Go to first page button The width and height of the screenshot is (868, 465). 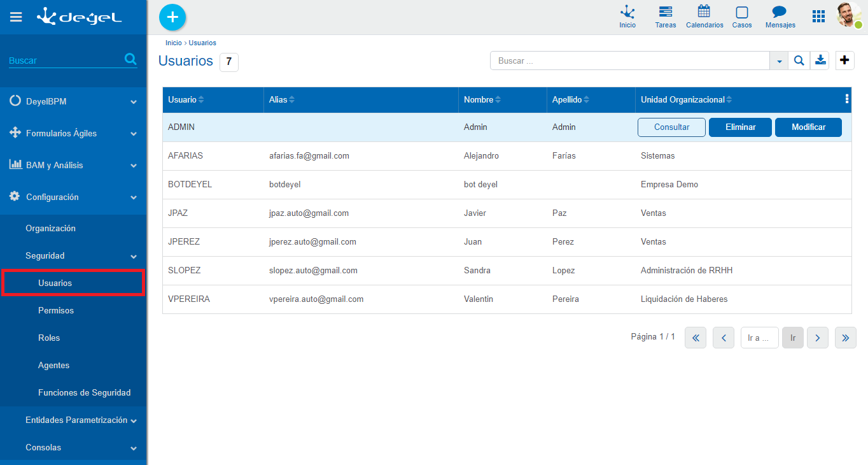696,338
